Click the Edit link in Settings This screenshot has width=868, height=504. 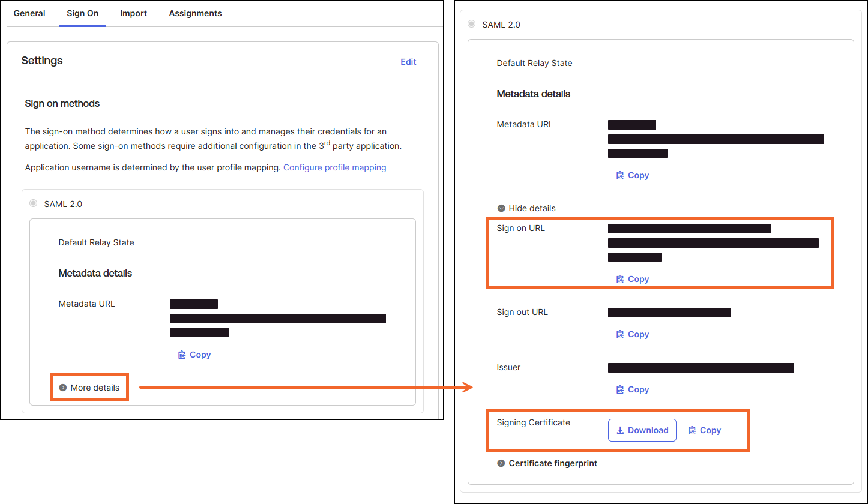click(408, 62)
